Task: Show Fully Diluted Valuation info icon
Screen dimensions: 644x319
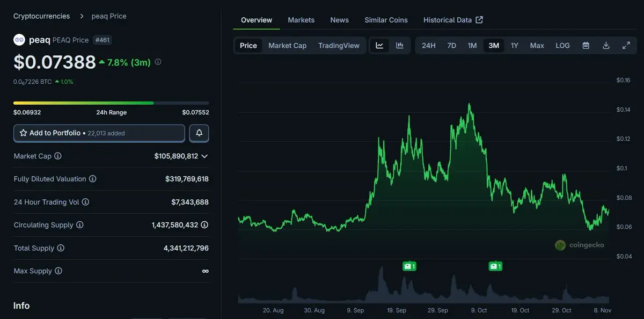Action: tap(92, 179)
